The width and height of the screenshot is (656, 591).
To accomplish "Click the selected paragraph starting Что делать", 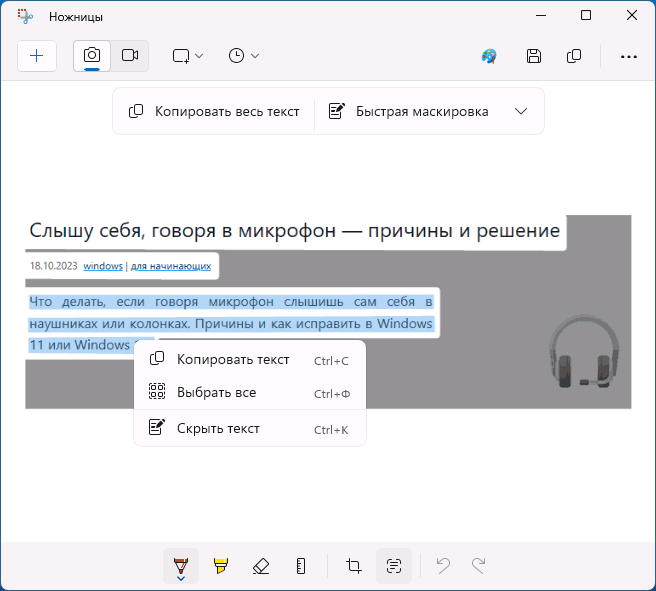I will coord(231,323).
